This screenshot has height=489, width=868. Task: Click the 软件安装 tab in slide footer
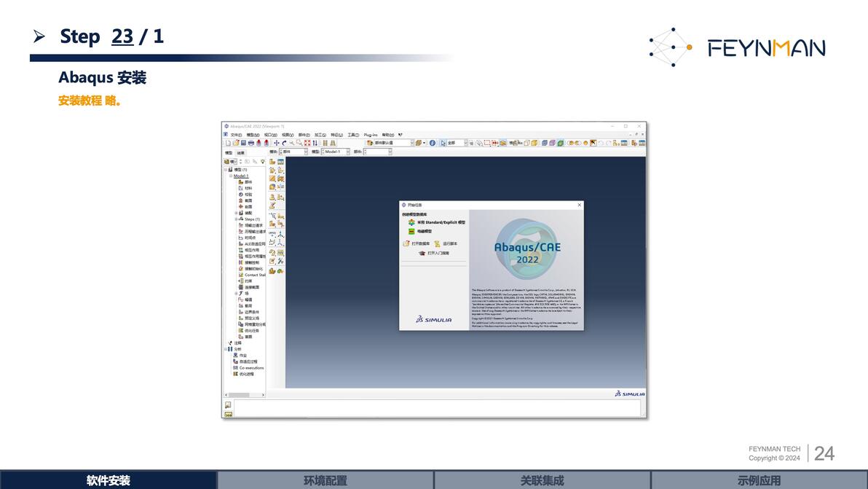pos(108,480)
